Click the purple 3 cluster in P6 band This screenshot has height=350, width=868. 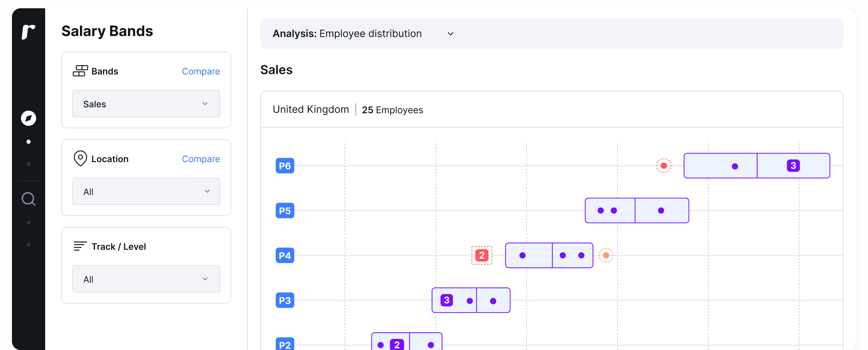793,166
